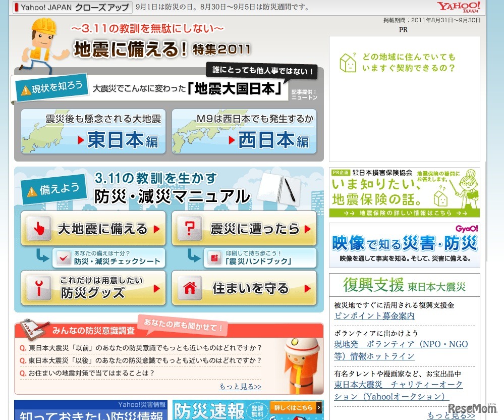The width and height of the screenshot is (504, 420).
Task: Open the 東日本大震災 チャリティーオークション link
Action: pyautogui.click(x=399, y=390)
